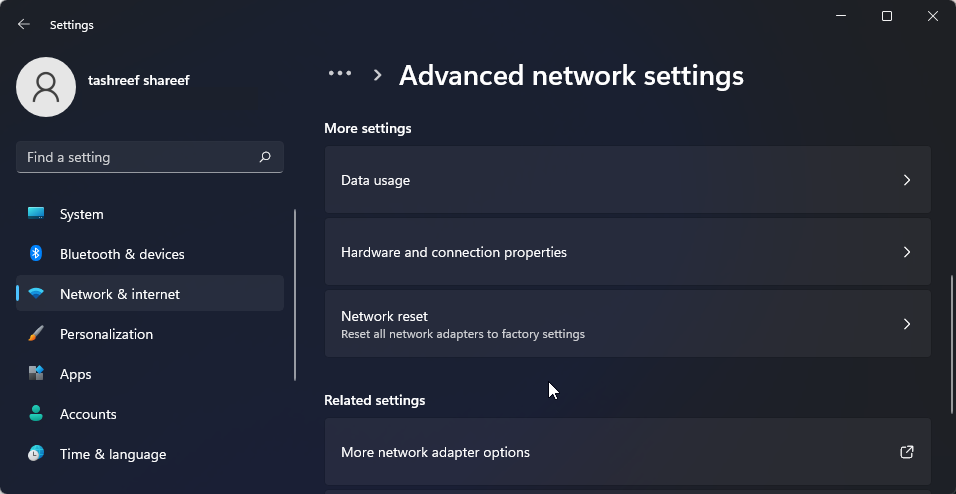The height and width of the screenshot is (494, 956).
Task: Click the search magnifier icon
Action: coord(265,157)
